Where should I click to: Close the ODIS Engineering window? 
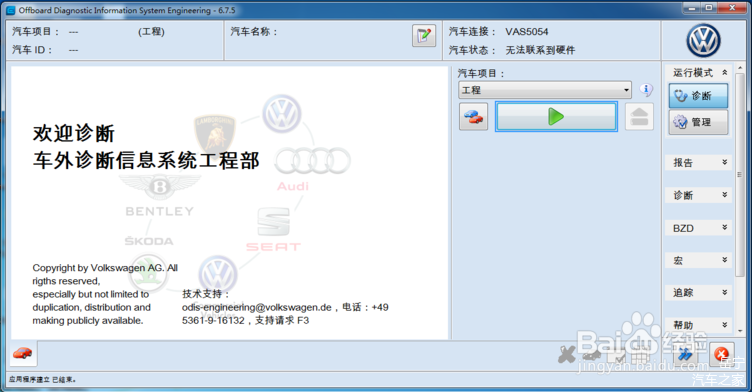pyautogui.click(x=732, y=8)
